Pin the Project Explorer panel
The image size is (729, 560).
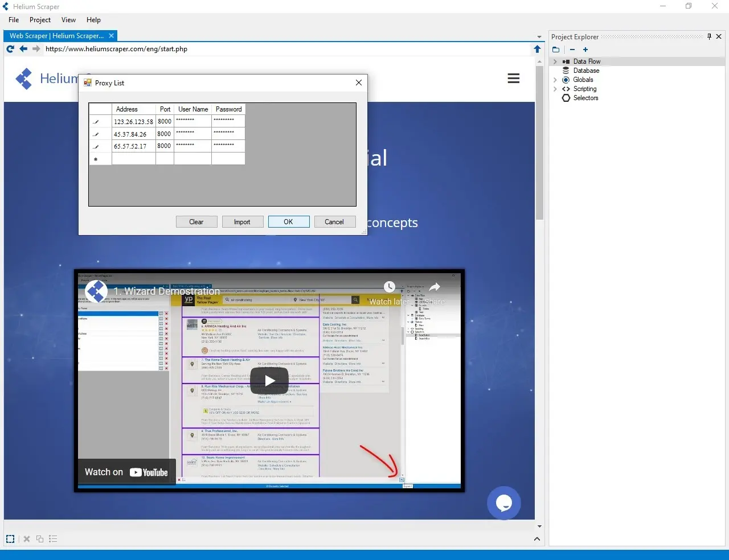pos(709,36)
